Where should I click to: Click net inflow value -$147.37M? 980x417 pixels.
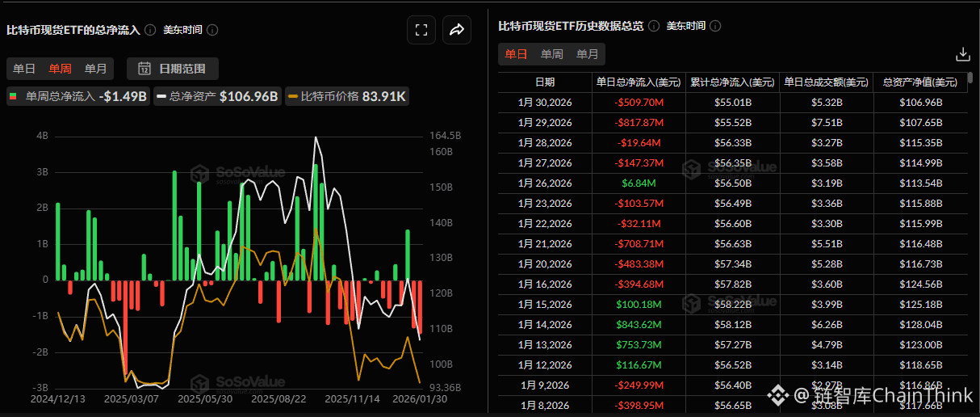coord(639,163)
